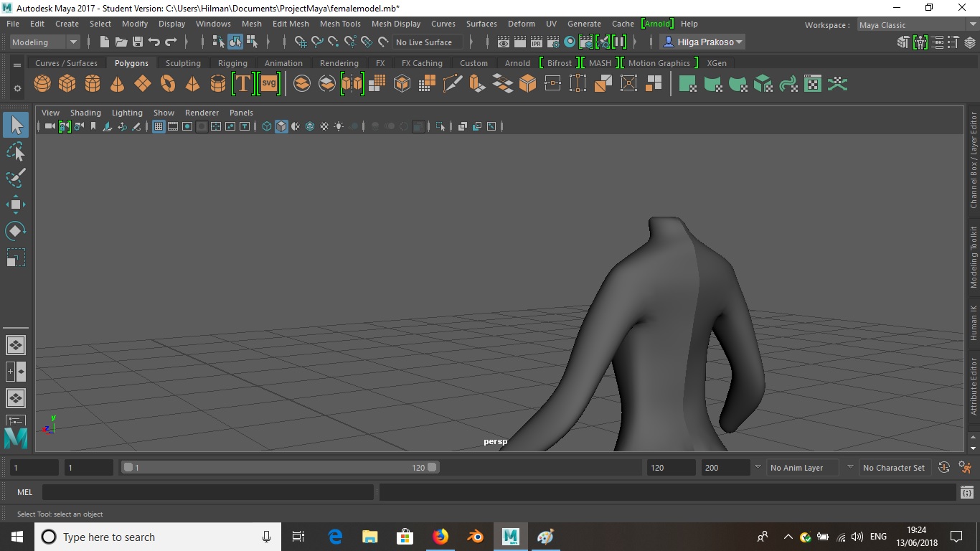Viewport: 980px width, 551px height.
Task: Click the Multi-Cut knife shelf icon
Action: tap(453, 84)
